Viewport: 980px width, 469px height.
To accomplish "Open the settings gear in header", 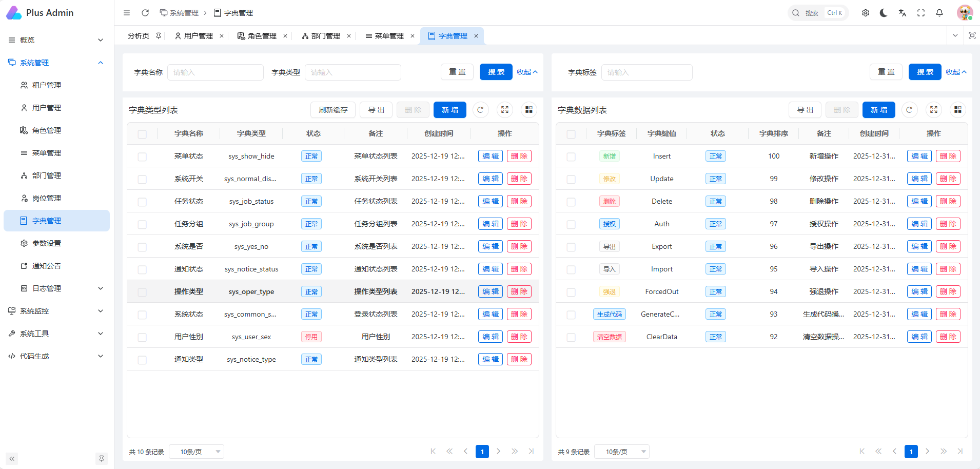I will [866, 13].
